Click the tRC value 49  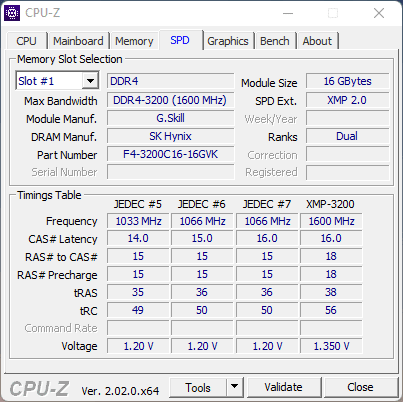138,310
